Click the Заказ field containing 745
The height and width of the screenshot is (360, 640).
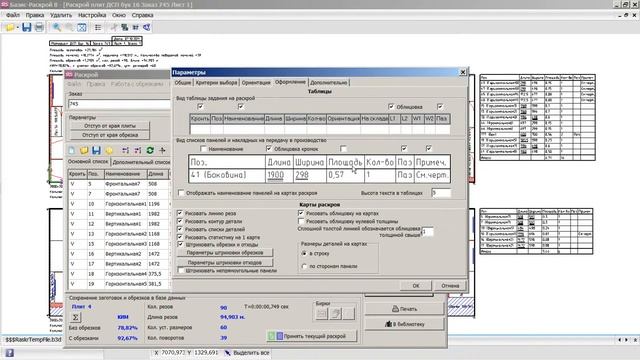(x=119, y=104)
